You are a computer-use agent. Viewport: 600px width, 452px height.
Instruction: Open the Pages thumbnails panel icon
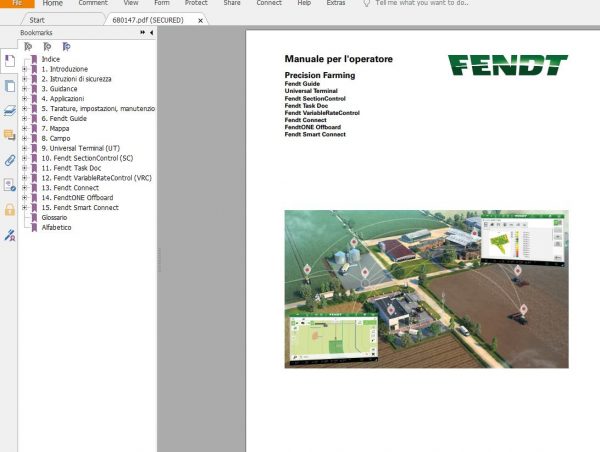click(x=10, y=86)
